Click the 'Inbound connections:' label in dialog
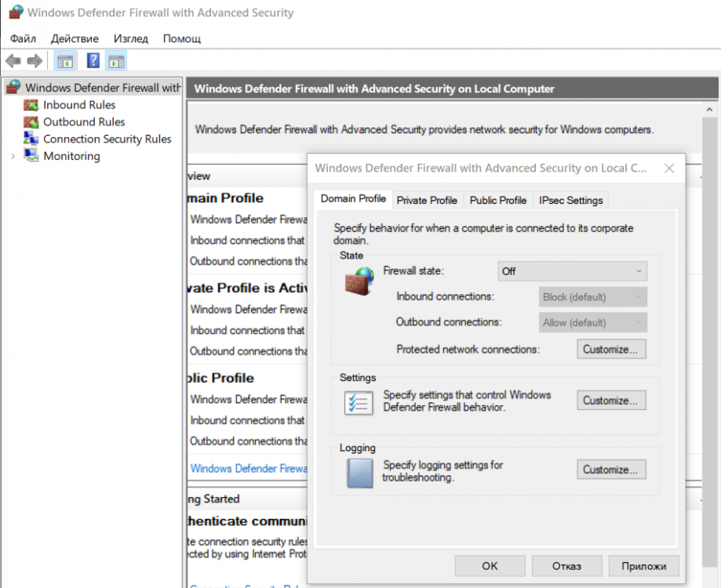 click(x=445, y=297)
